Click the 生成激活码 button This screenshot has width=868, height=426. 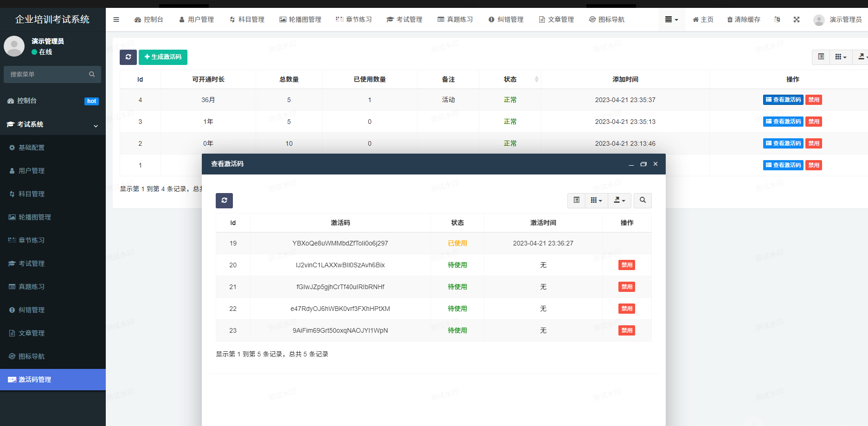pos(163,57)
